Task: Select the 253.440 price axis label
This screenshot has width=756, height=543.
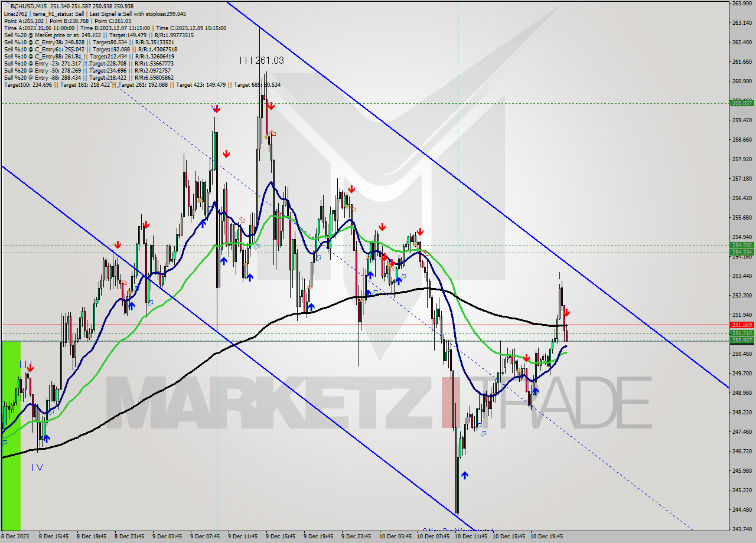Action: pos(742,276)
